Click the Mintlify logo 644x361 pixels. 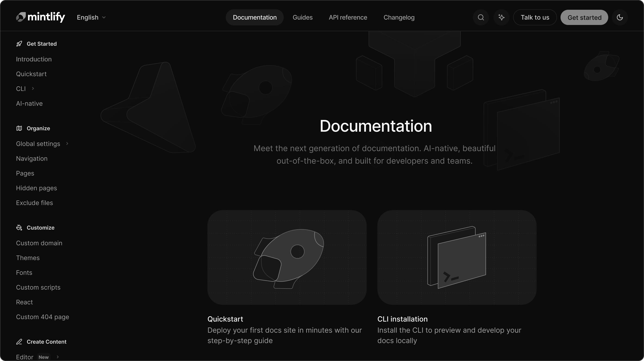pyautogui.click(x=40, y=17)
